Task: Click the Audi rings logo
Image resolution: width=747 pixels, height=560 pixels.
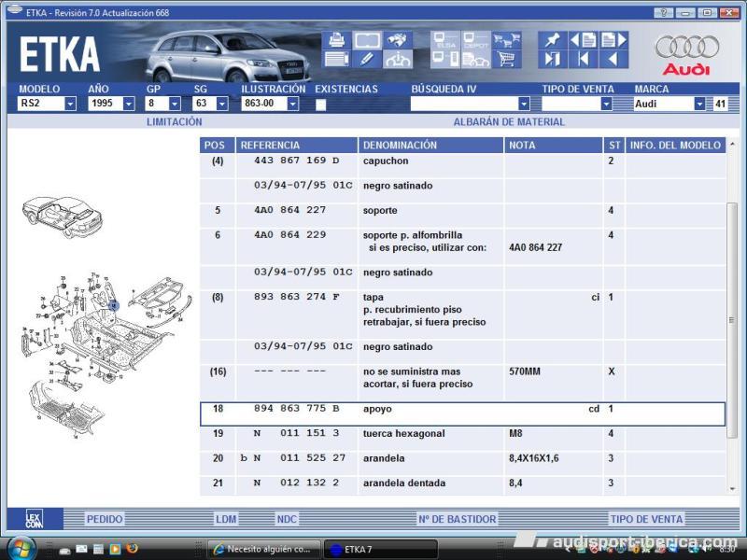Action: (x=687, y=47)
